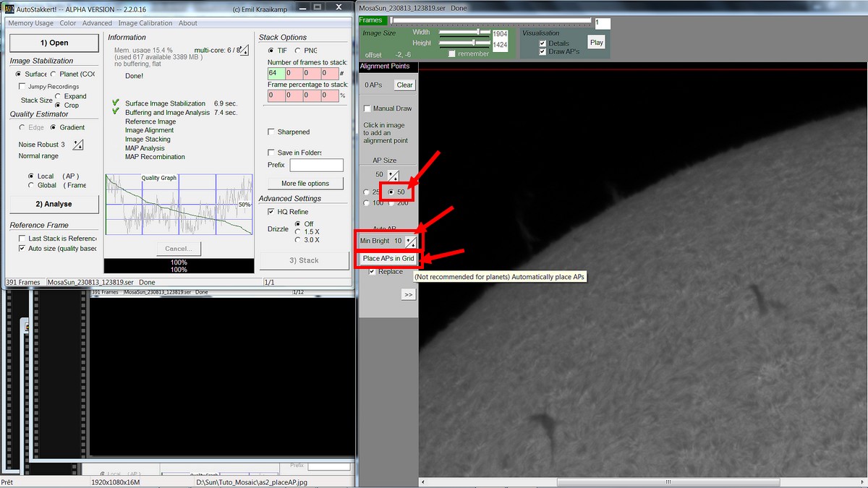Screen dimensions: 868x488
Task: Toggle the remember image size checkbox
Action: pyautogui.click(x=469, y=54)
